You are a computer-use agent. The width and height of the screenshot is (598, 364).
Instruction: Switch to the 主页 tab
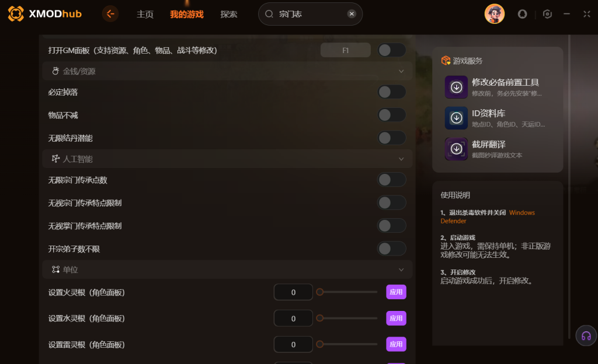[145, 15]
